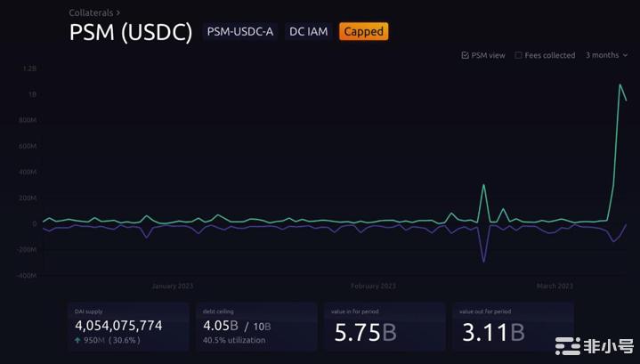Image resolution: width=640 pixels, height=364 pixels.
Task: Click the debt ceiling card label
Action: (218, 311)
